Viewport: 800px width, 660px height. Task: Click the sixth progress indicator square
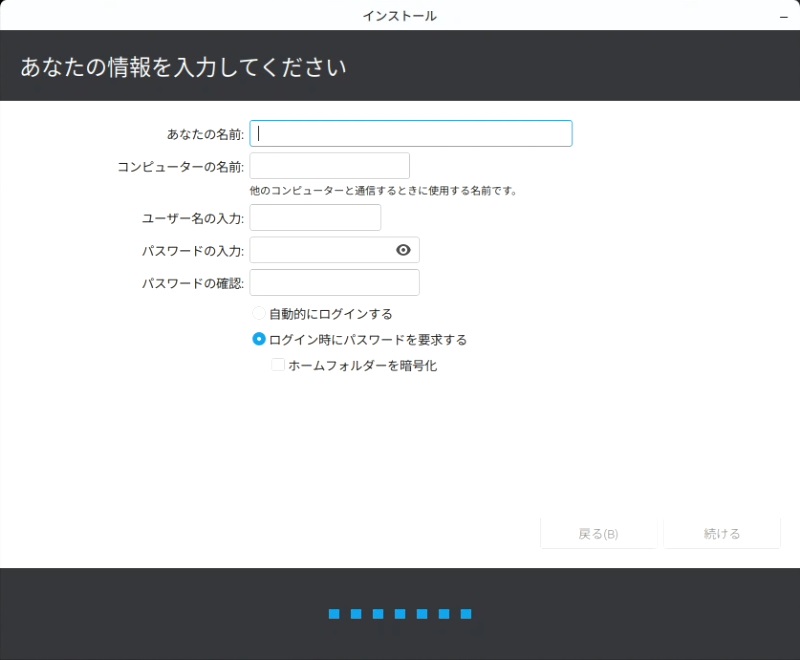point(444,614)
